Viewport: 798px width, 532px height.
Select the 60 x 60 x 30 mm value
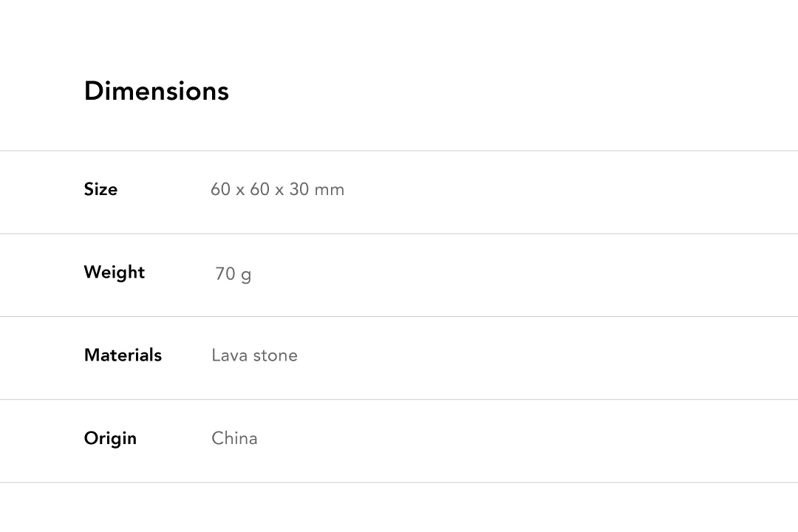277,189
